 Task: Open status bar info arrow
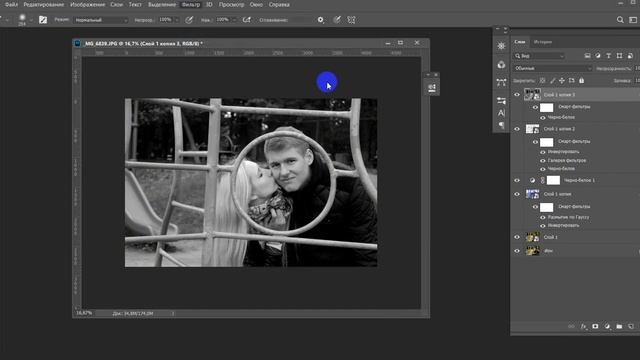coord(173,313)
